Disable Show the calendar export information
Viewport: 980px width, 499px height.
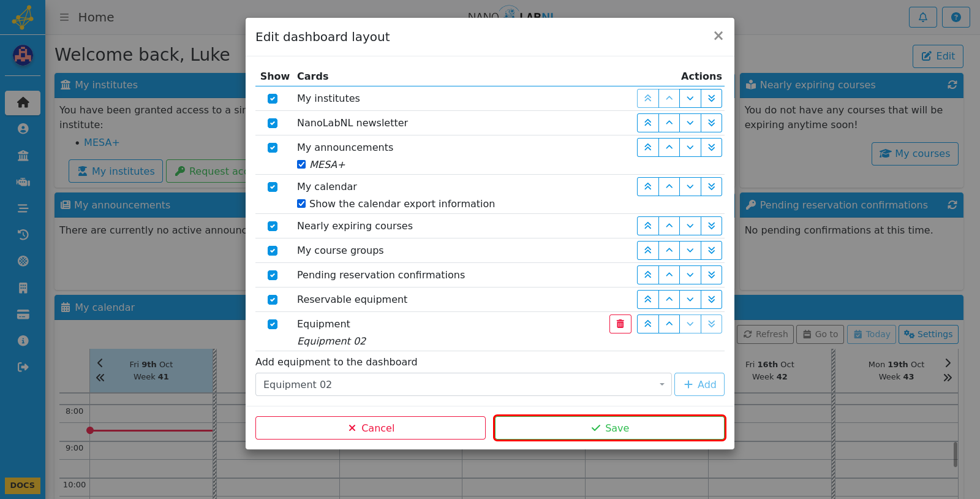301,204
